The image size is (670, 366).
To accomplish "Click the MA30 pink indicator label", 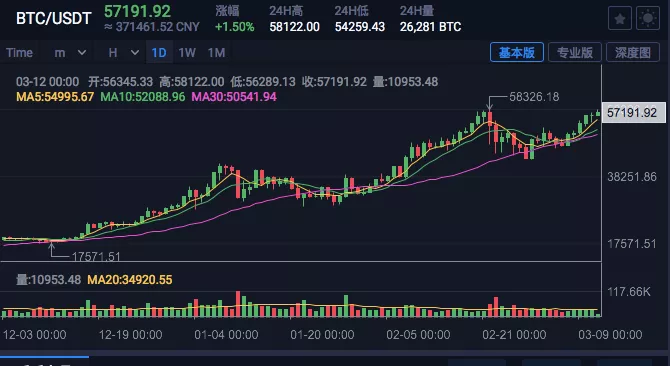I will (234, 97).
